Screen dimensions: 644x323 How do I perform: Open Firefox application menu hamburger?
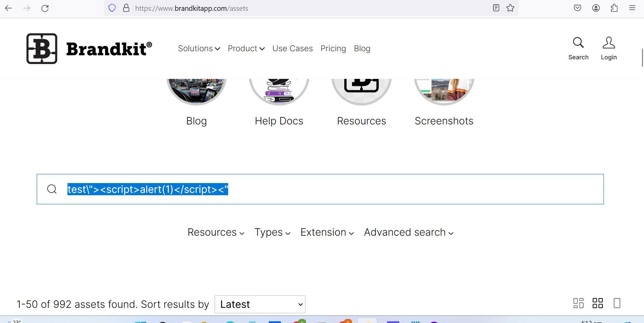[632, 8]
